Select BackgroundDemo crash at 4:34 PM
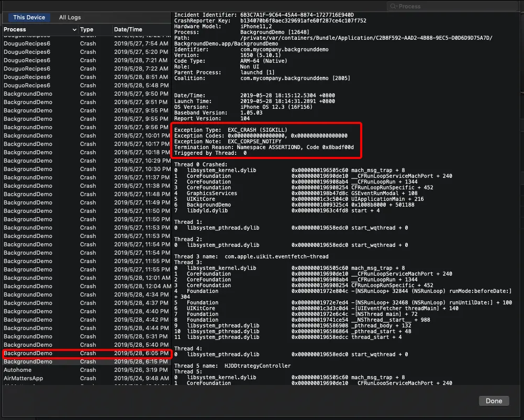Viewport: 524px width, 420px height. 87,294
